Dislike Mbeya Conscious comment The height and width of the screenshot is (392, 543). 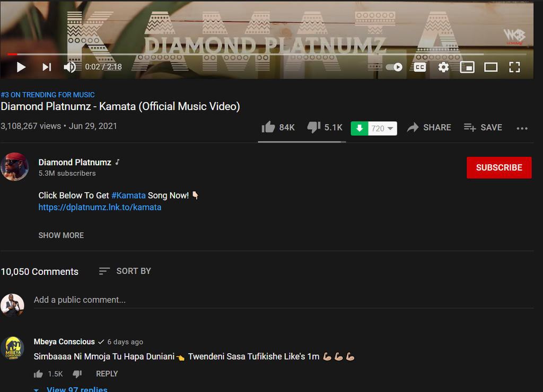(77, 374)
